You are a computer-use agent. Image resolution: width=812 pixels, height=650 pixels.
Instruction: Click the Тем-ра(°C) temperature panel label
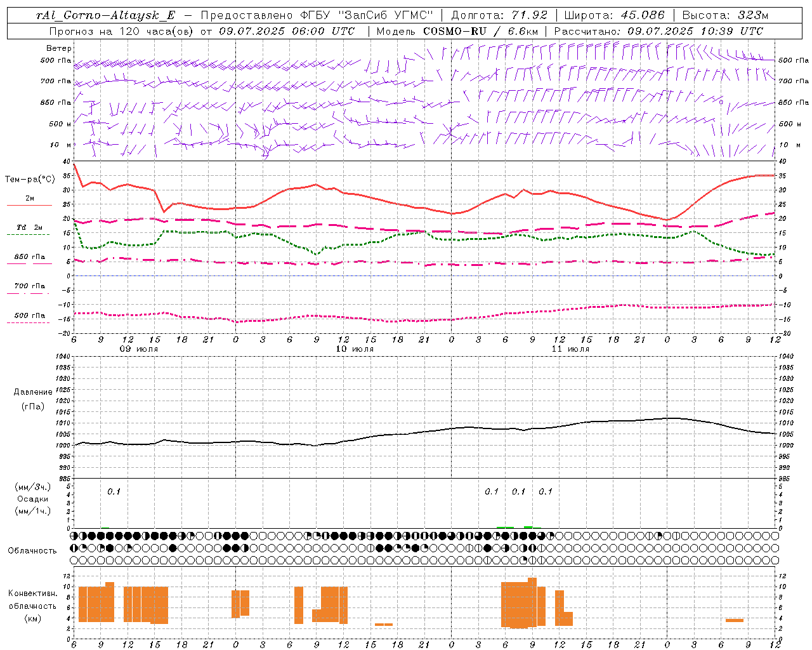pyautogui.click(x=30, y=180)
